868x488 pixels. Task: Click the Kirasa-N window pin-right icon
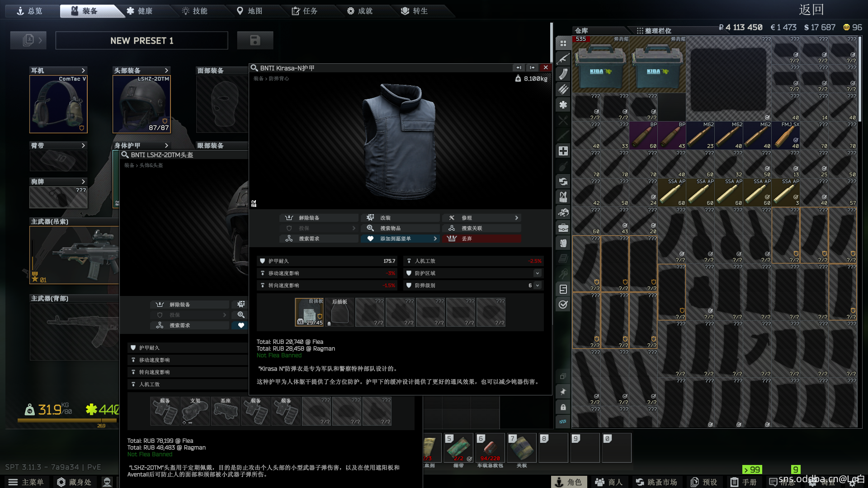(x=532, y=68)
